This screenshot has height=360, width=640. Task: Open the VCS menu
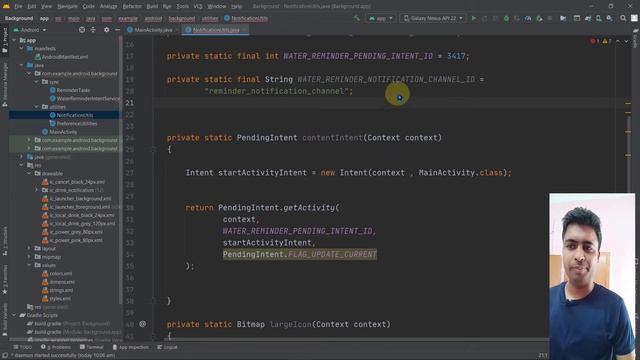pyautogui.click(x=198, y=6)
